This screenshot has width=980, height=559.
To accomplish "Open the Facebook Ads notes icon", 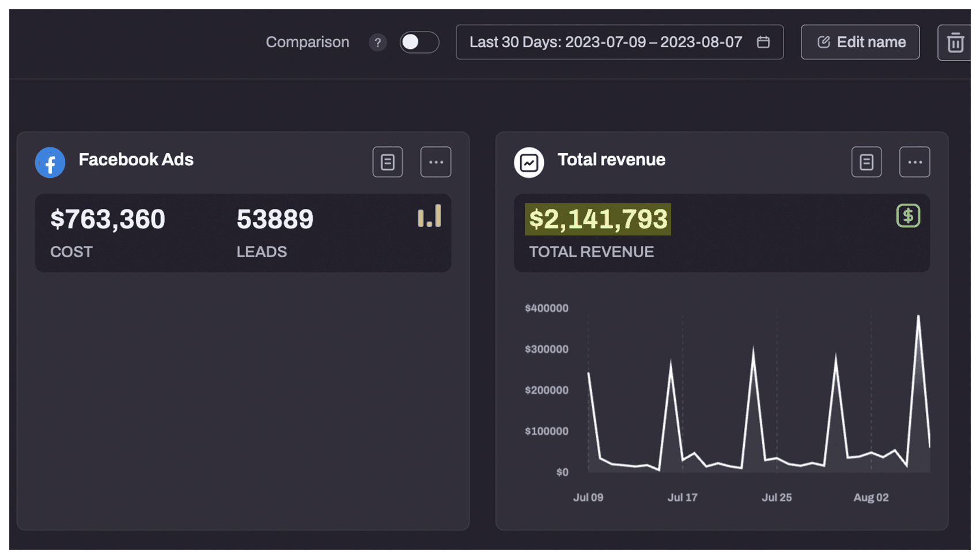I will [387, 162].
